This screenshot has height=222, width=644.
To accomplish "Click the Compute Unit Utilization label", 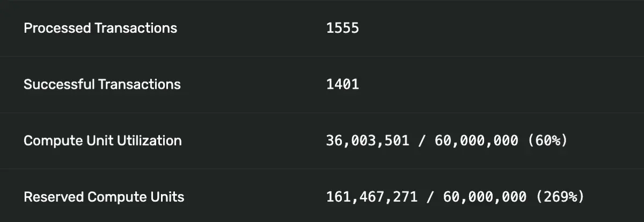I will pos(103,141).
